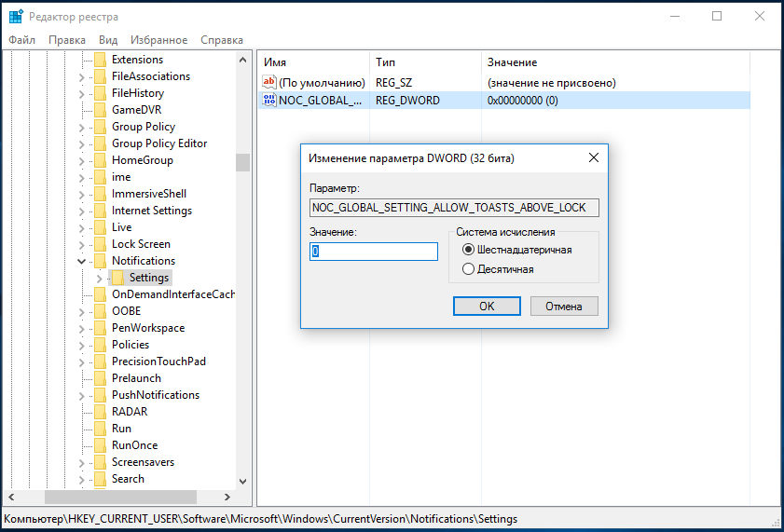The image size is (784, 532).
Task: Select the NOC_GLOBAL DWORD value icon
Action: 269,100
